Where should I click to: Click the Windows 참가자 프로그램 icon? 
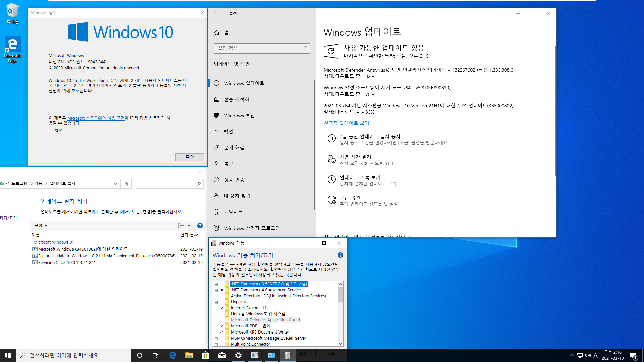pyautogui.click(x=216, y=228)
